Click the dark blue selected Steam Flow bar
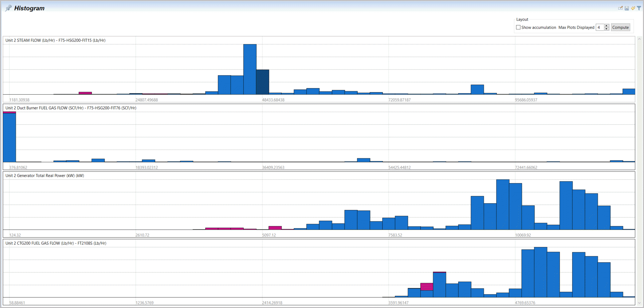 pos(262,82)
